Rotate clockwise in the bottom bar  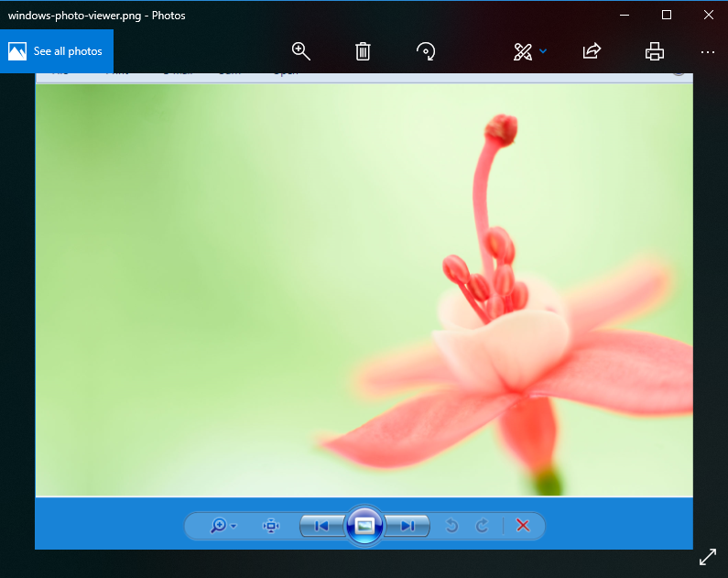[483, 526]
